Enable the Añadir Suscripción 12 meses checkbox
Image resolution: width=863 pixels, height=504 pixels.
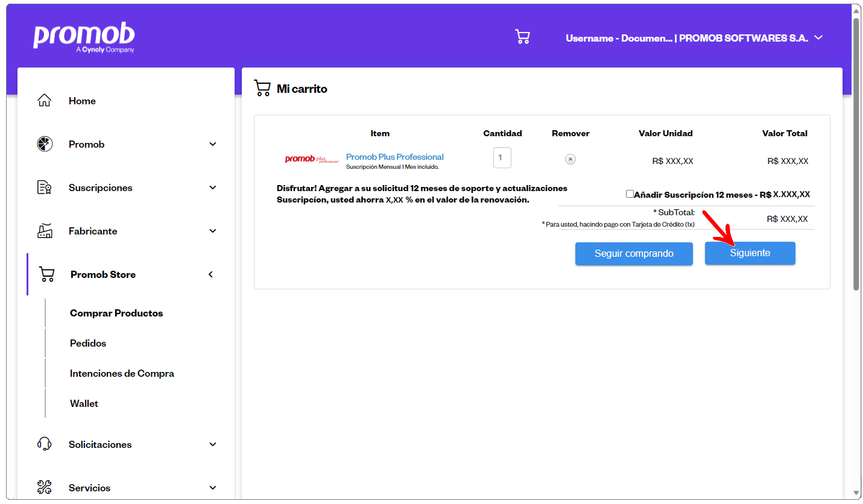tap(630, 194)
